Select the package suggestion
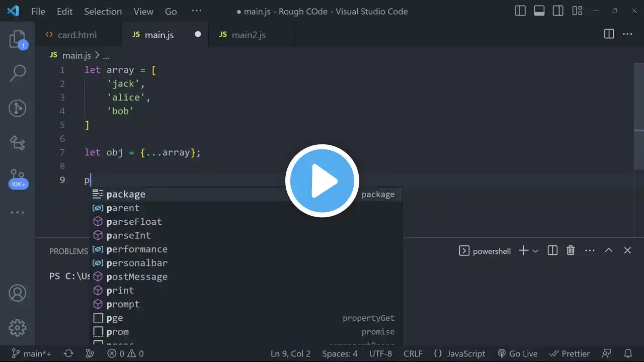This screenshot has width=644, height=362. coord(246,194)
